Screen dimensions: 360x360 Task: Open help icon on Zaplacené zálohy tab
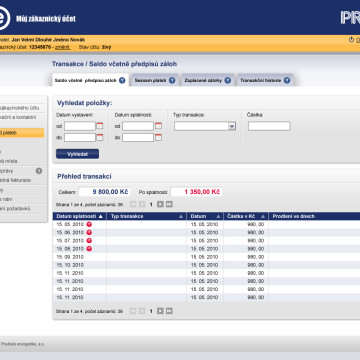[228, 80]
